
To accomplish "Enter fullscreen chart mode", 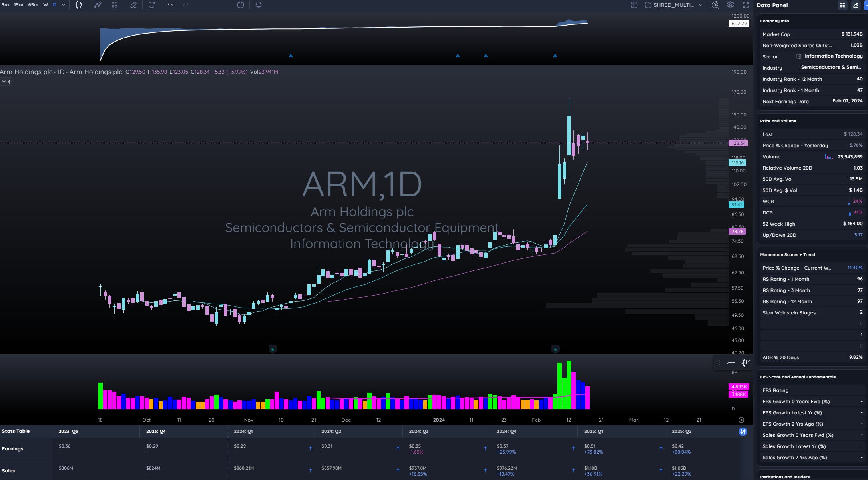I will [746, 5].
